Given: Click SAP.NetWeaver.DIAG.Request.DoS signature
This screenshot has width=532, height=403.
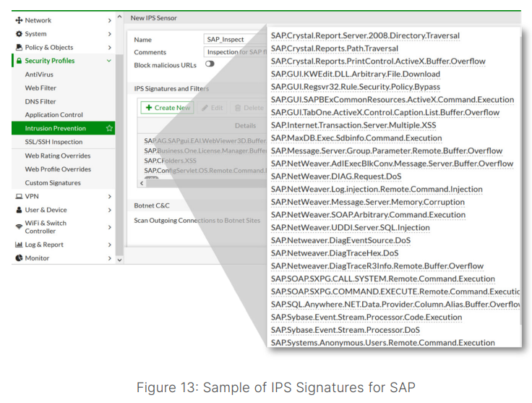Looking at the screenshot, I should point(336,177).
